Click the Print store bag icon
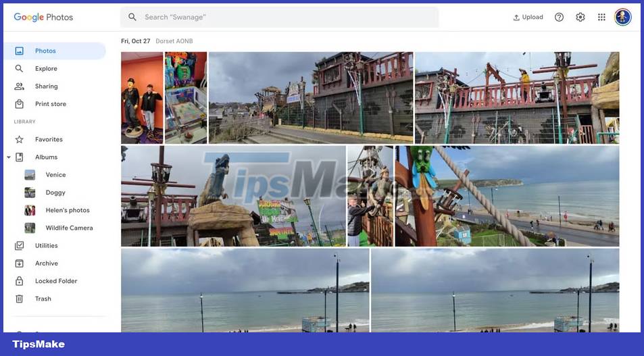 point(20,104)
